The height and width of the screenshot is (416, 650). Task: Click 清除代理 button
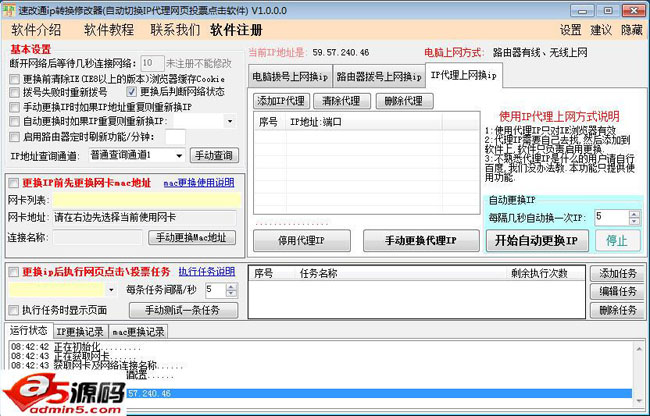coord(342,101)
